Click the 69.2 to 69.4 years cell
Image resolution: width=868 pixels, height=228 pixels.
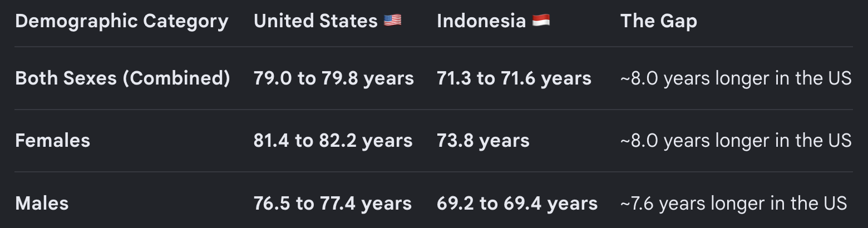[x=517, y=203]
